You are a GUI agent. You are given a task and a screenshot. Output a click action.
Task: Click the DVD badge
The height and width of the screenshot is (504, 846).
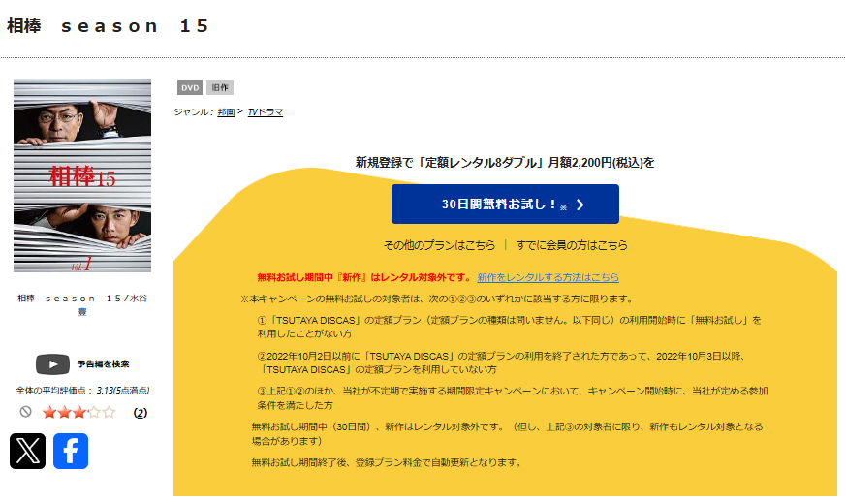[x=190, y=88]
